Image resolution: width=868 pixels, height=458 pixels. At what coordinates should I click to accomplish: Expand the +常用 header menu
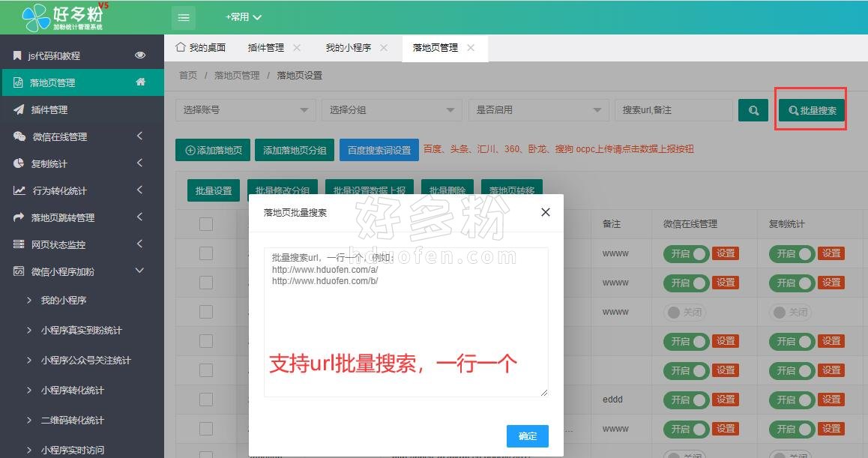pos(244,17)
